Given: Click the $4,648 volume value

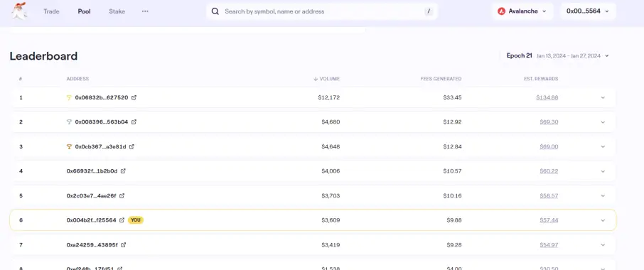Looking at the screenshot, I should pos(331,146).
